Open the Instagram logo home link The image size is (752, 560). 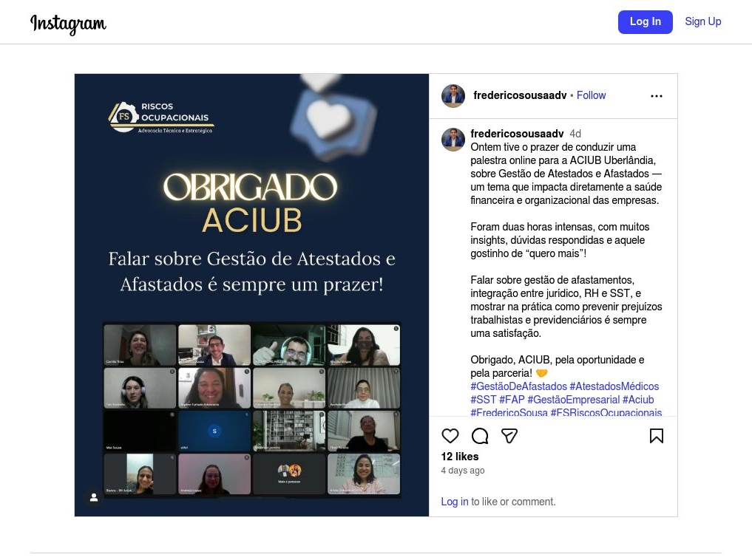pyautogui.click(x=68, y=24)
